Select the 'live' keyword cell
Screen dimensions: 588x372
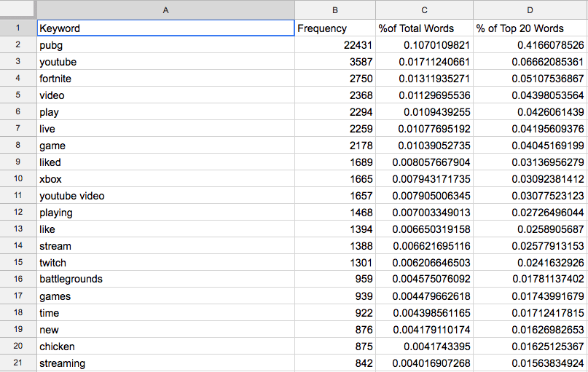pyautogui.click(x=165, y=129)
